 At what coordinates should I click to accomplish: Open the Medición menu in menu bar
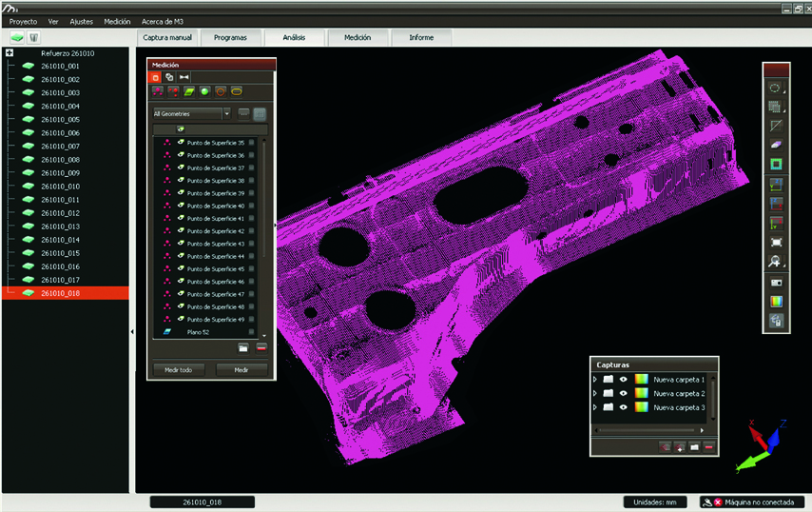coord(117,21)
